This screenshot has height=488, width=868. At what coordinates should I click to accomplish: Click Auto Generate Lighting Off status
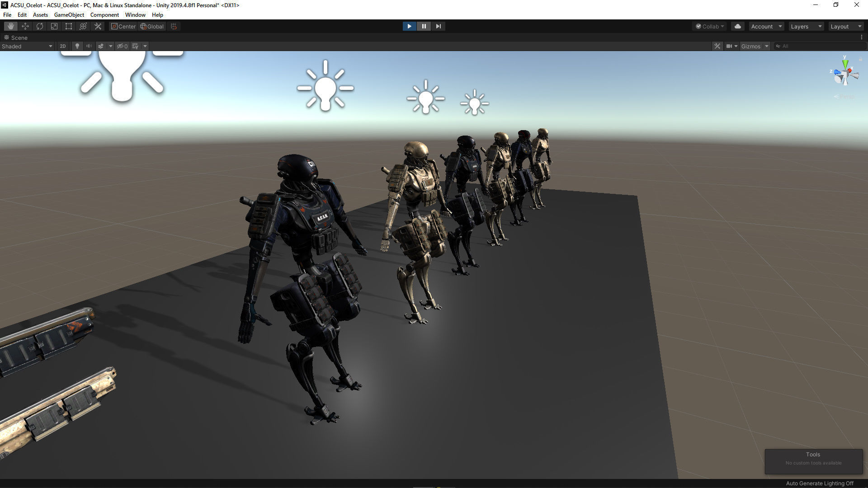pyautogui.click(x=819, y=483)
